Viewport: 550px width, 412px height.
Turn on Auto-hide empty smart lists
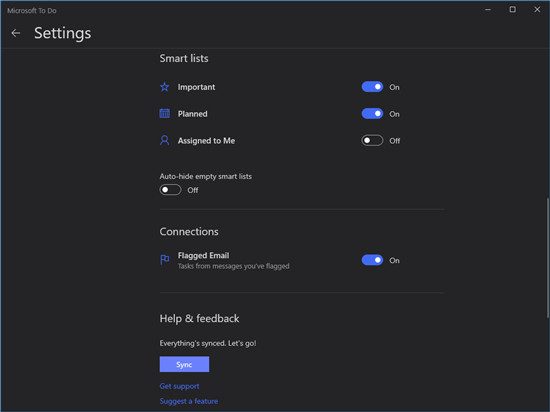coord(170,190)
